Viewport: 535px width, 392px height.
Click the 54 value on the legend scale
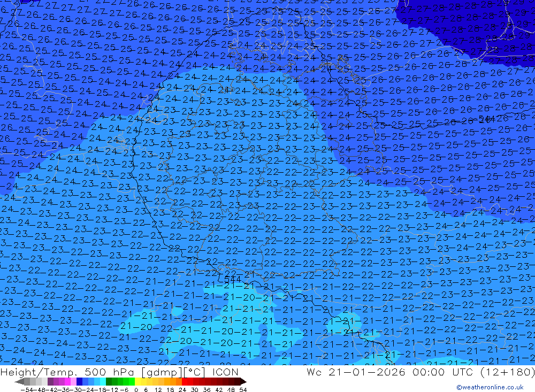click(x=243, y=390)
